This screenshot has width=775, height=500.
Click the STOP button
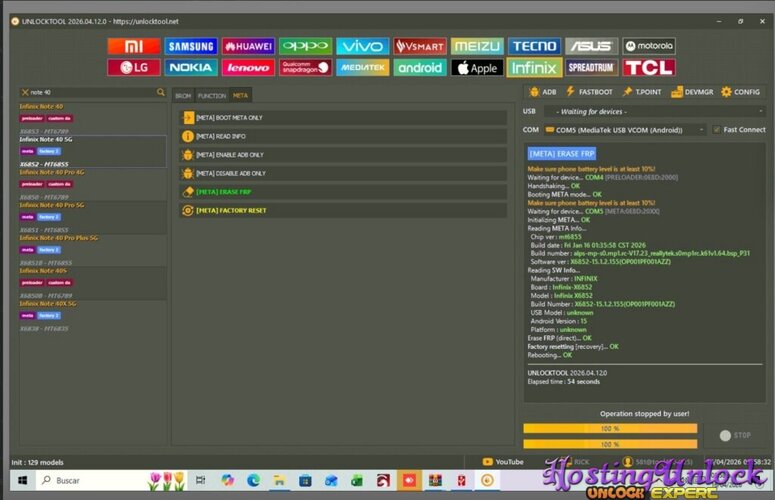coord(735,435)
